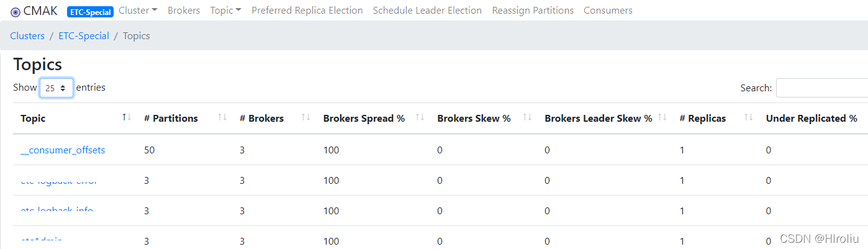
Task: Open the Consumers page
Action: point(608,11)
